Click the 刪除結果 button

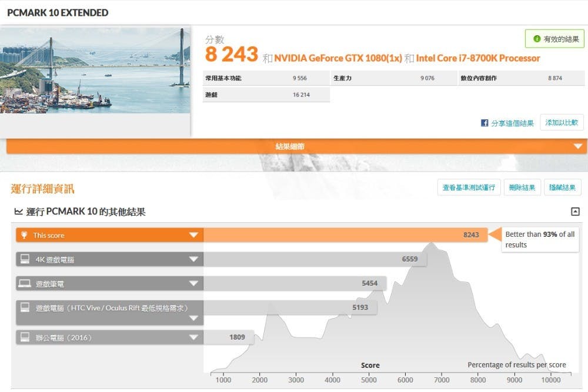tap(522, 187)
